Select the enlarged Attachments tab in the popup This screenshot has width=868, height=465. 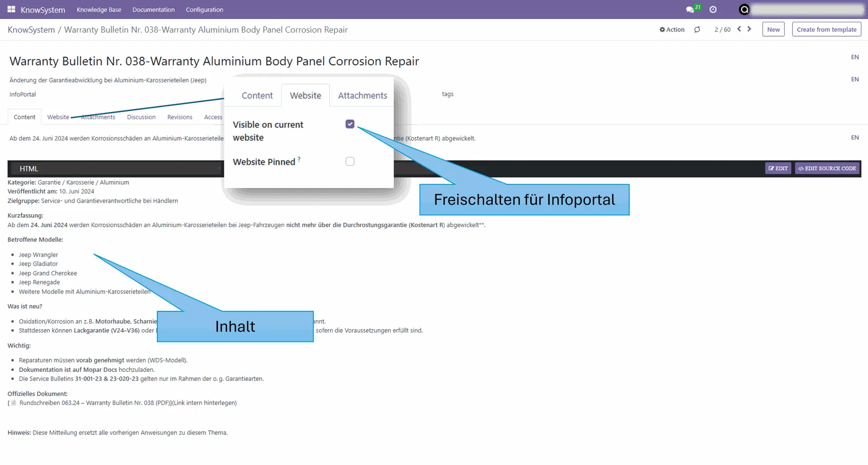(363, 96)
